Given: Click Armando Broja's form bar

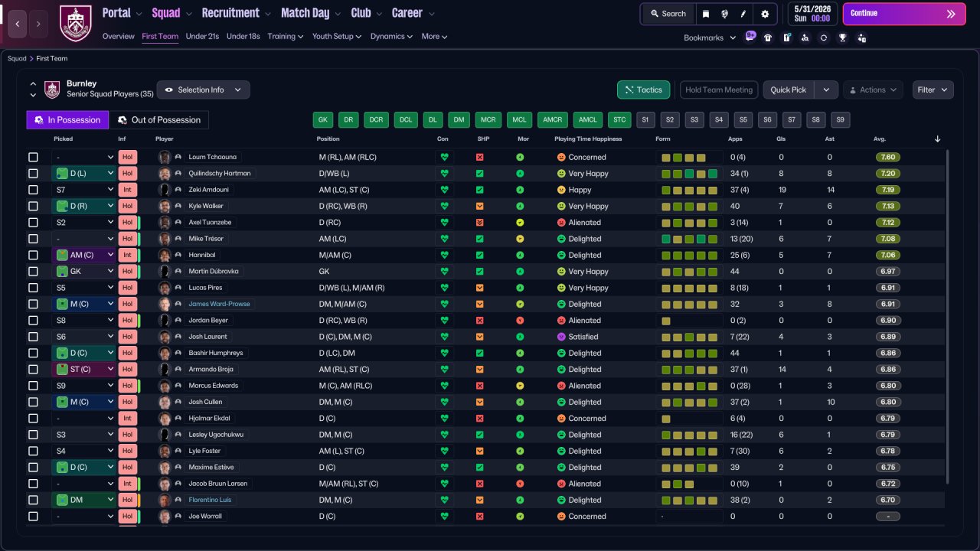Looking at the screenshot, I should (690, 370).
